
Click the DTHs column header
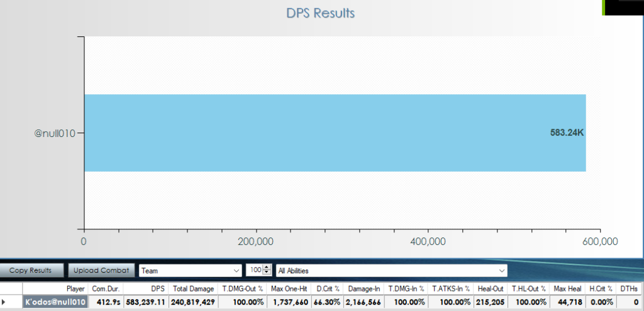tap(629, 288)
